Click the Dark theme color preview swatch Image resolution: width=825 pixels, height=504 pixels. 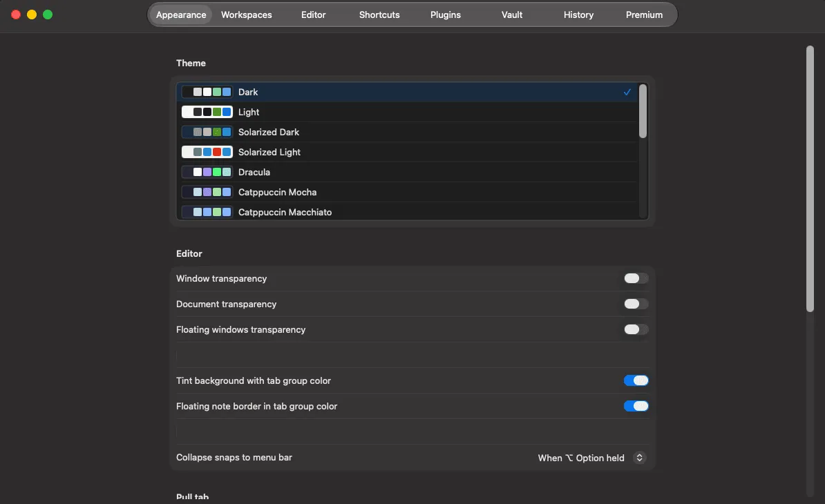pos(207,92)
